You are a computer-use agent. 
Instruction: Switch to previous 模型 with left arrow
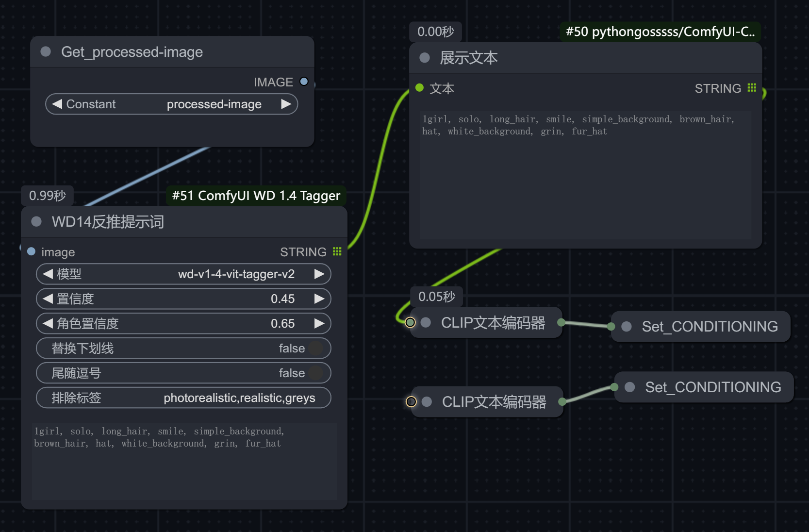[48, 274]
